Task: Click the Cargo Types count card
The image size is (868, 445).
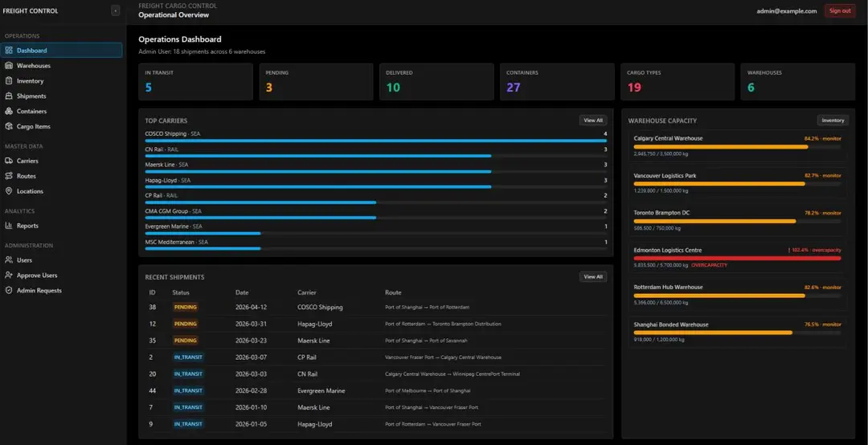Action: [x=677, y=81]
